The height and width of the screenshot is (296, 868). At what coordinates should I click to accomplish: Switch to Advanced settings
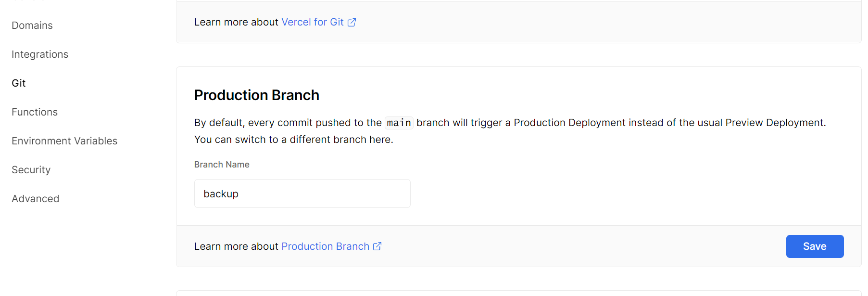(36, 199)
